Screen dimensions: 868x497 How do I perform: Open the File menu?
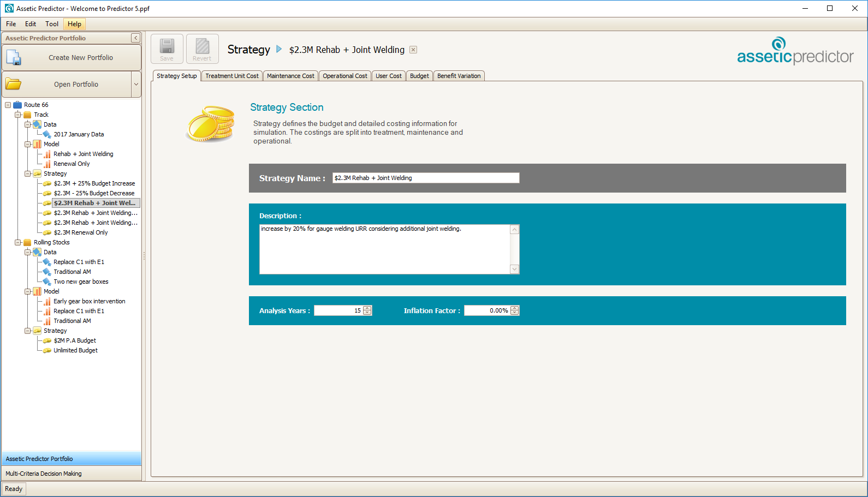click(11, 24)
